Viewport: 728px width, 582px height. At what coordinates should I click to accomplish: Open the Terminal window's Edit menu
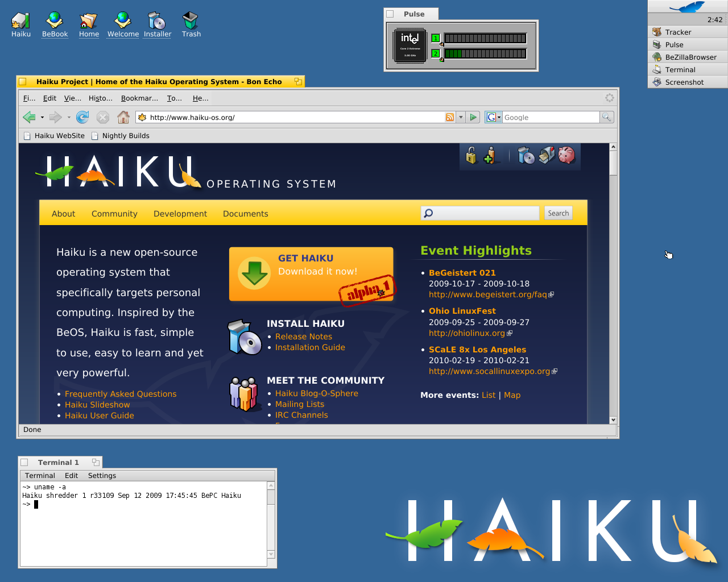[x=71, y=476]
